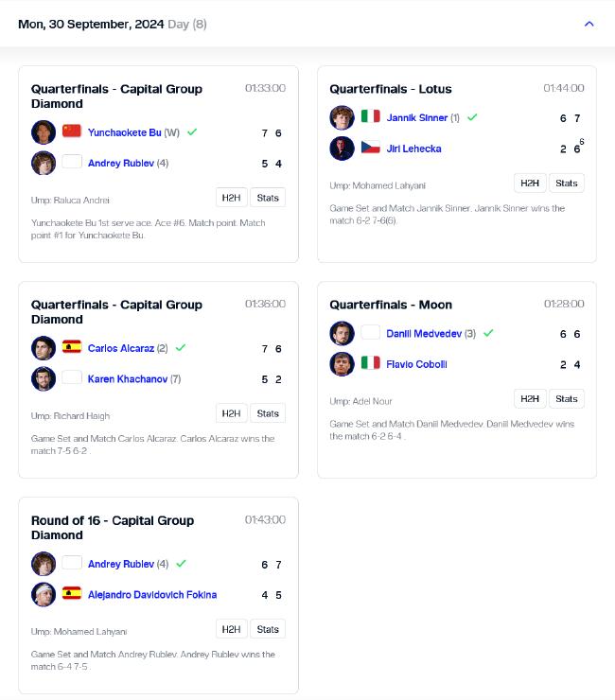Open Stats for the Sinner vs Lehecka match
Viewport: 615px width, 700px height.
pos(567,183)
